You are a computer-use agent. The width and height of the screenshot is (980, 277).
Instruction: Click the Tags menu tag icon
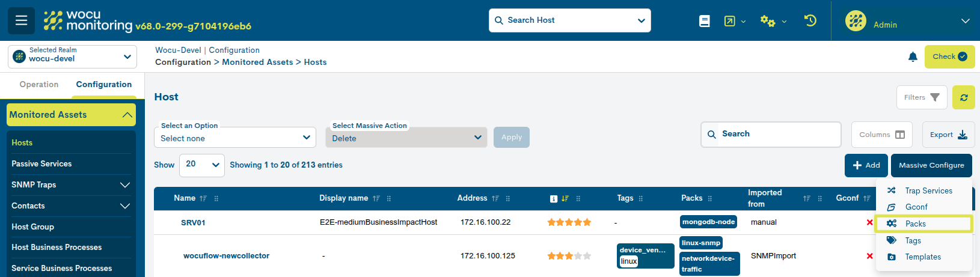click(892, 240)
